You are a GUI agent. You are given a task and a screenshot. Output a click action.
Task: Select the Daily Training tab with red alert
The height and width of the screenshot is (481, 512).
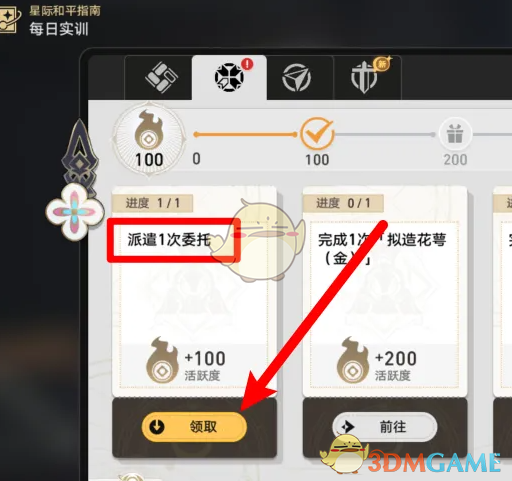point(229,77)
